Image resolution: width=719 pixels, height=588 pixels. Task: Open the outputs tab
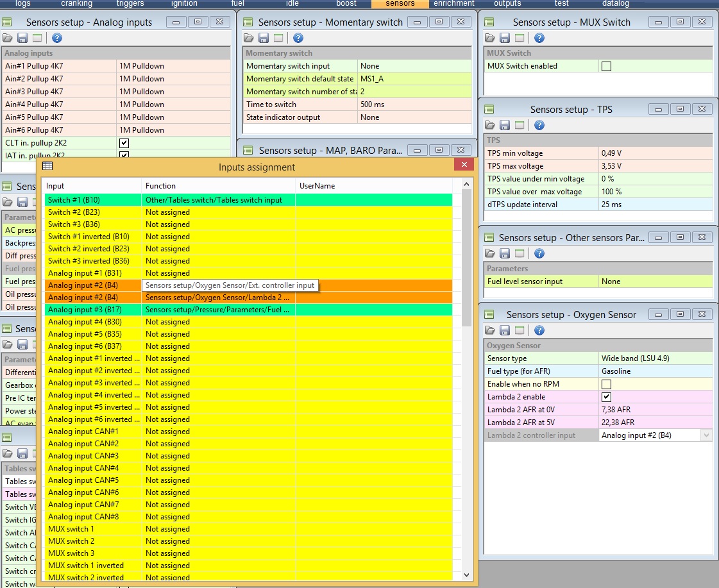(x=507, y=4)
